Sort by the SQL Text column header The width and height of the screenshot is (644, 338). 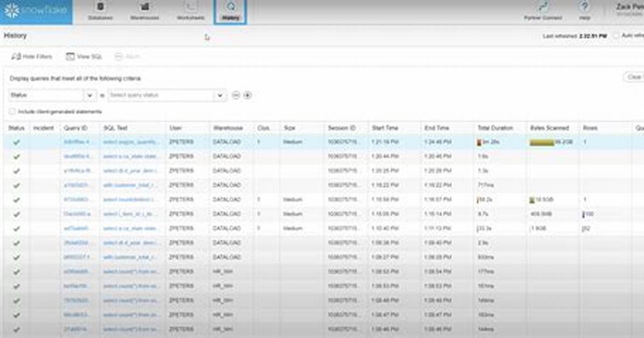click(115, 128)
